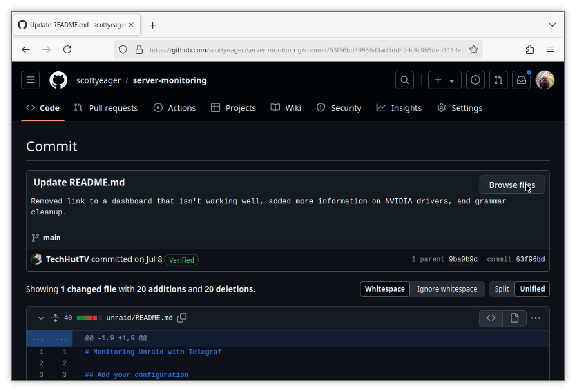Open your notifications inbox

coord(521,80)
